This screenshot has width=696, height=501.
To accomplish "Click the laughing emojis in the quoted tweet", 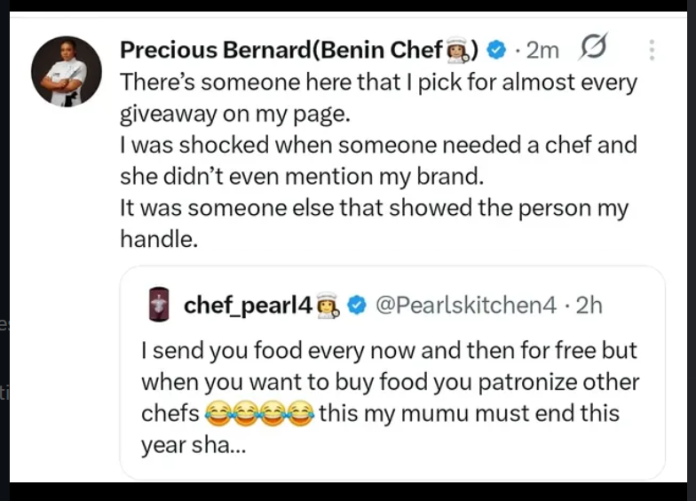I will tap(256, 414).
